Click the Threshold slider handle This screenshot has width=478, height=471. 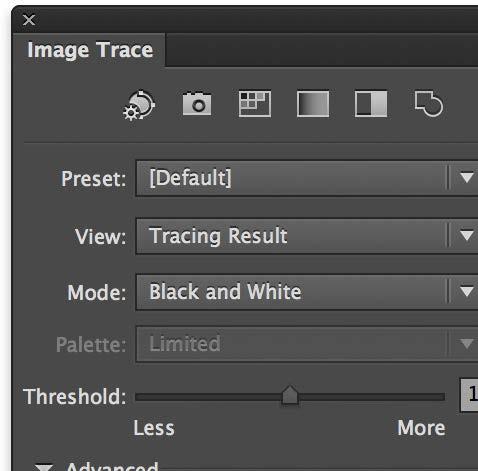pos(290,395)
